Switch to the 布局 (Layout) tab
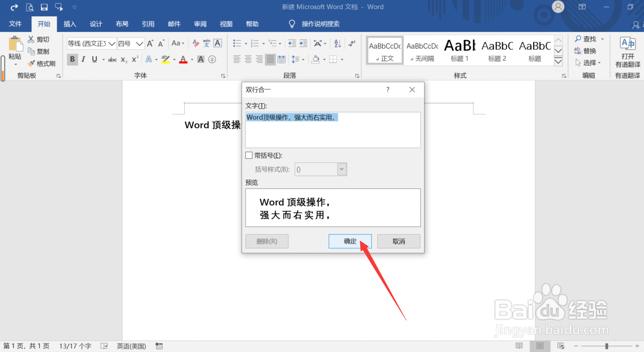This screenshot has height=352, width=644. (x=122, y=24)
